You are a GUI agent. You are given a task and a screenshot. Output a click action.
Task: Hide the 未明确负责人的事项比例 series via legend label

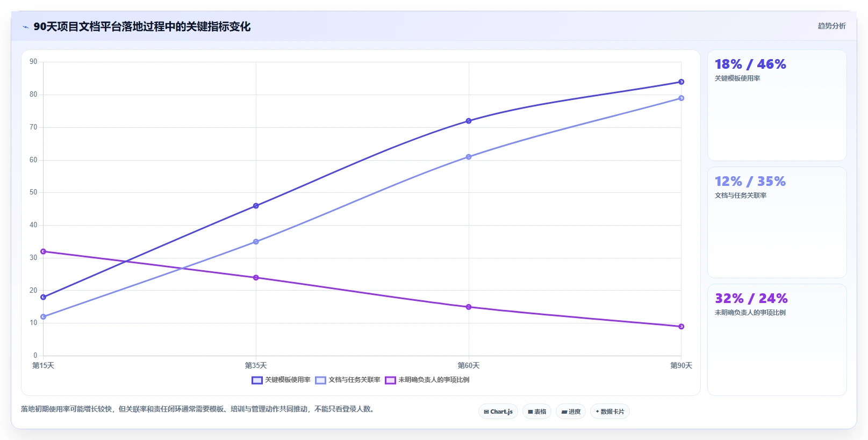click(434, 380)
